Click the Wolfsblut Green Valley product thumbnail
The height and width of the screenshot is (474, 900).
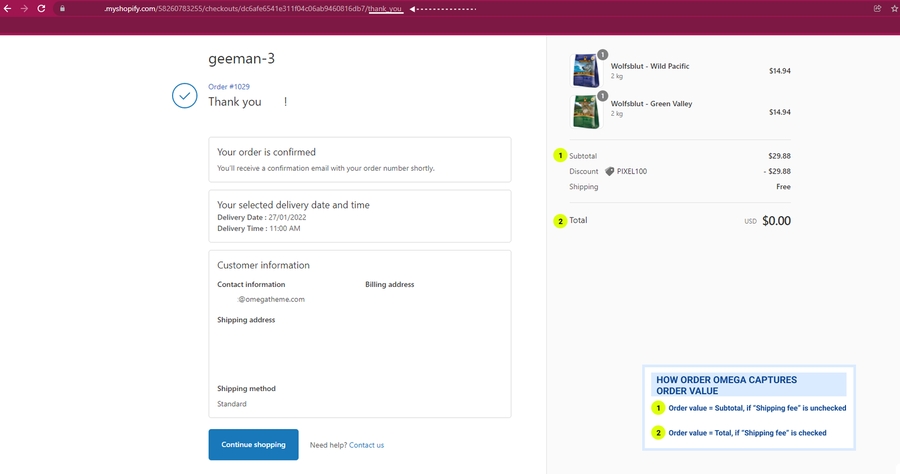(584, 112)
